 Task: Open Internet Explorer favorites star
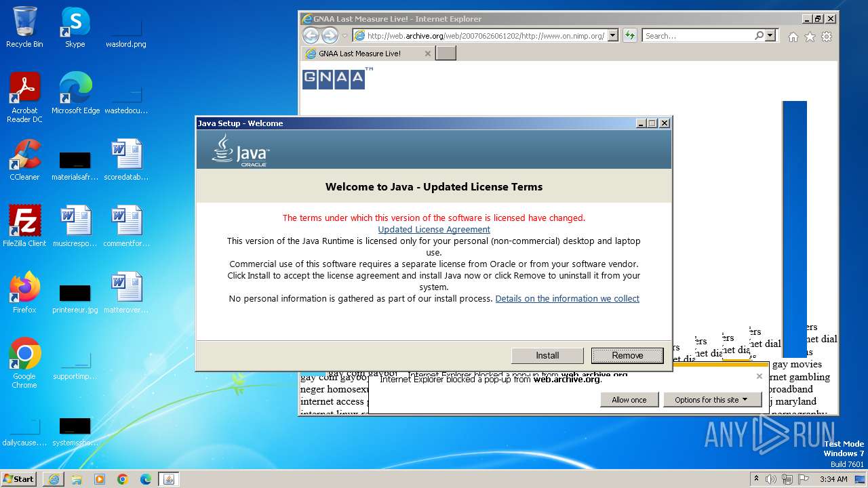click(x=810, y=37)
